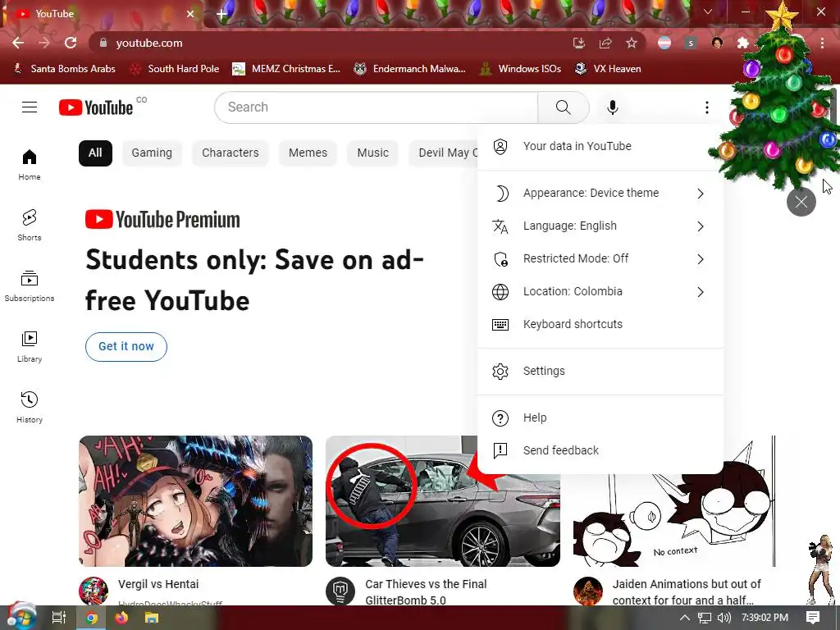This screenshot has width=840, height=630.
Task: Go back in the browser
Action: point(18,43)
